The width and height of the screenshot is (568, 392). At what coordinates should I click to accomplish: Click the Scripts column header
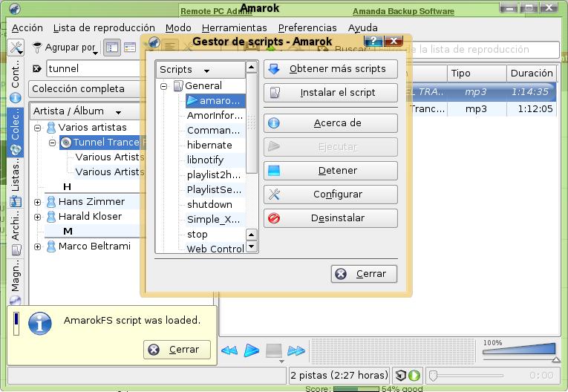coord(201,70)
